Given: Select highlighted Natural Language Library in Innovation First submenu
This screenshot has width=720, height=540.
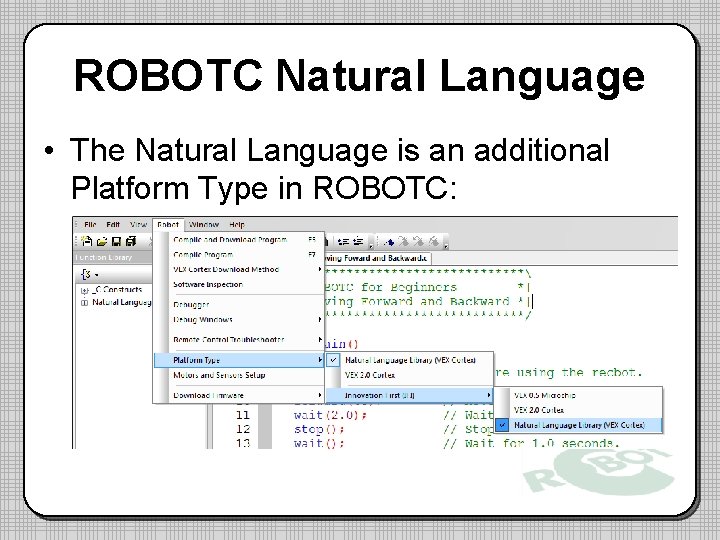Looking at the screenshot, I should [x=579, y=425].
